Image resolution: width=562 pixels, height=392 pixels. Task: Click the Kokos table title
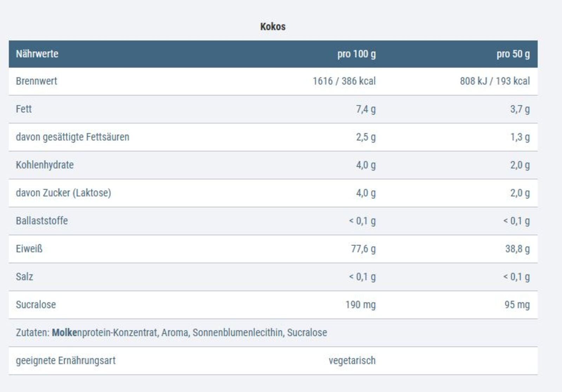[273, 27]
